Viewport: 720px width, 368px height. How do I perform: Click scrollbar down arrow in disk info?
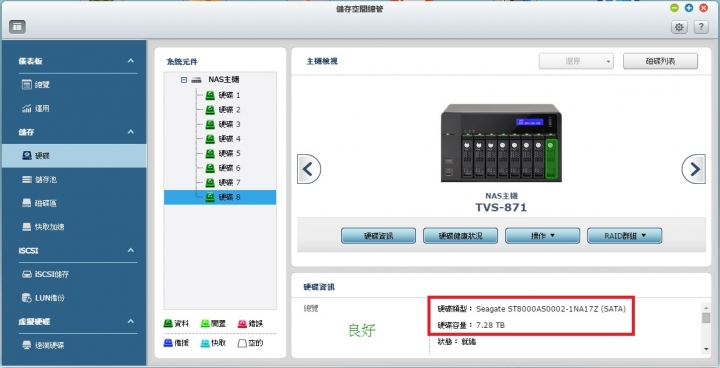pyautogui.click(x=706, y=350)
